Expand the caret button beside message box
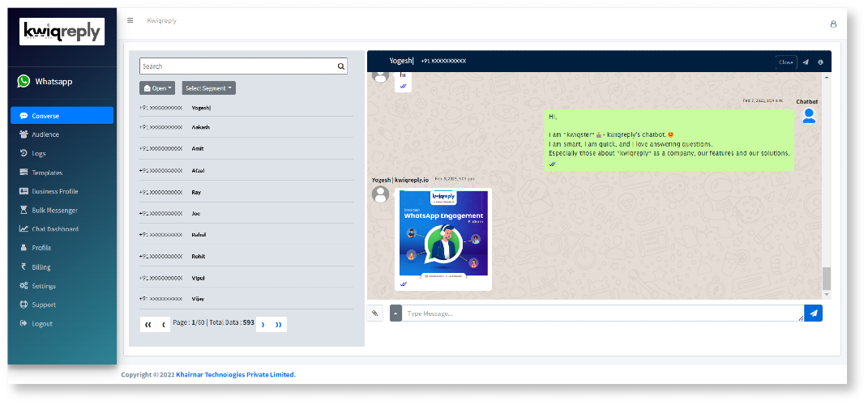Viewport: 868px width, 405px height. click(396, 313)
